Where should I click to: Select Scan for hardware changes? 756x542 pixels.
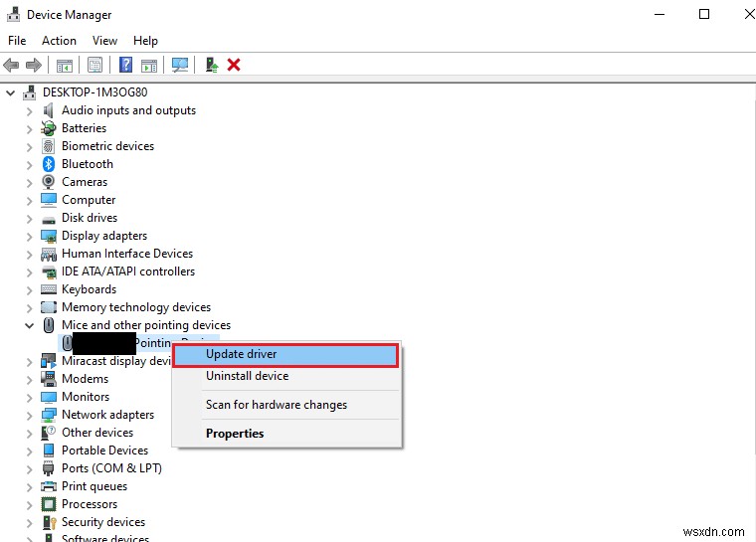tap(285, 405)
